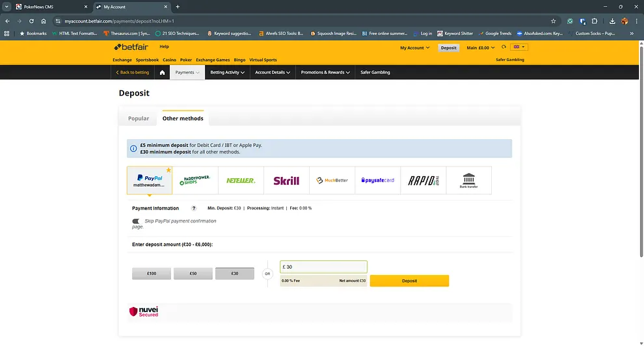Viewport: 644px width, 346px height.
Task: Go to Poker section
Action: pos(186,60)
